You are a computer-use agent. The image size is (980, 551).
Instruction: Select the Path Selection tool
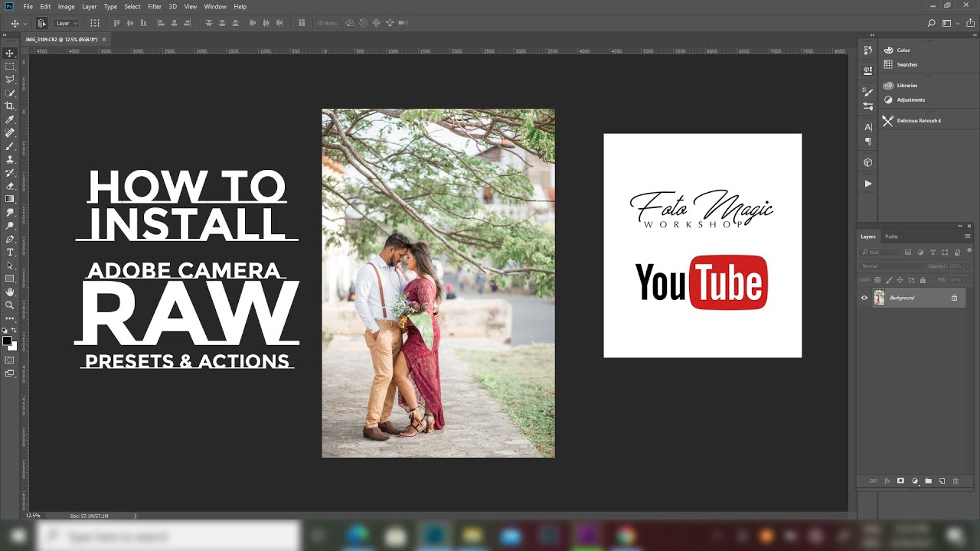(x=10, y=265)
